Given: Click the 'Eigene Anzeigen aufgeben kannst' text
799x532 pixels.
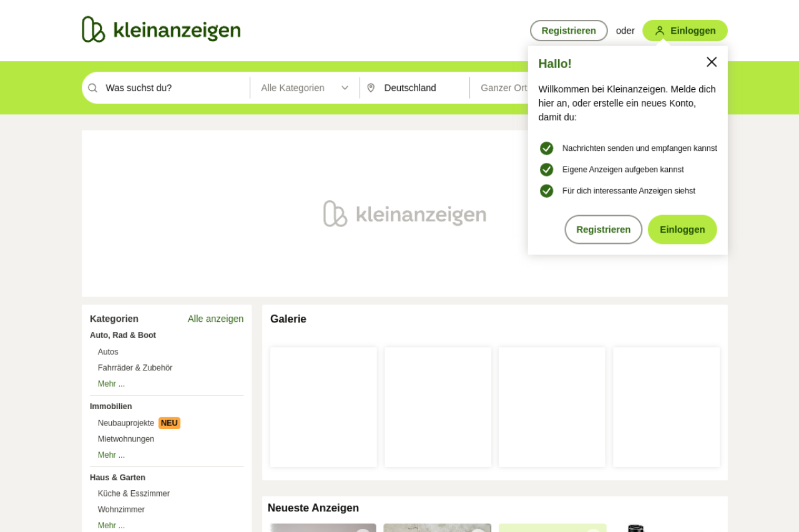Looking at the screenshot, I should (623, 170).
